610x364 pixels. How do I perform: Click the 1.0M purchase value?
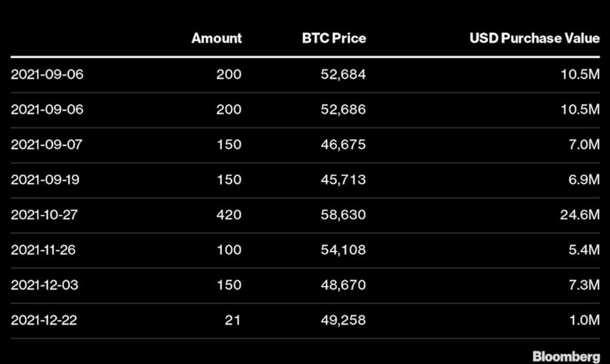tap(584, 320)
